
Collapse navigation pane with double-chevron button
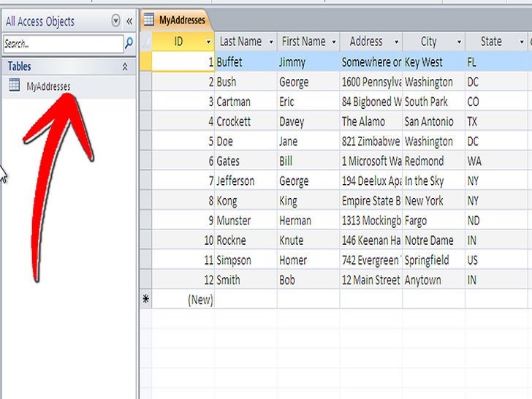[129, 21]
